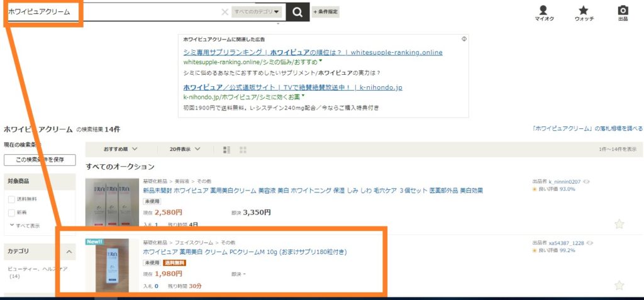Click the 現在 1,980円 price
This screenshot has height=300, width=644.
[163, 274]
